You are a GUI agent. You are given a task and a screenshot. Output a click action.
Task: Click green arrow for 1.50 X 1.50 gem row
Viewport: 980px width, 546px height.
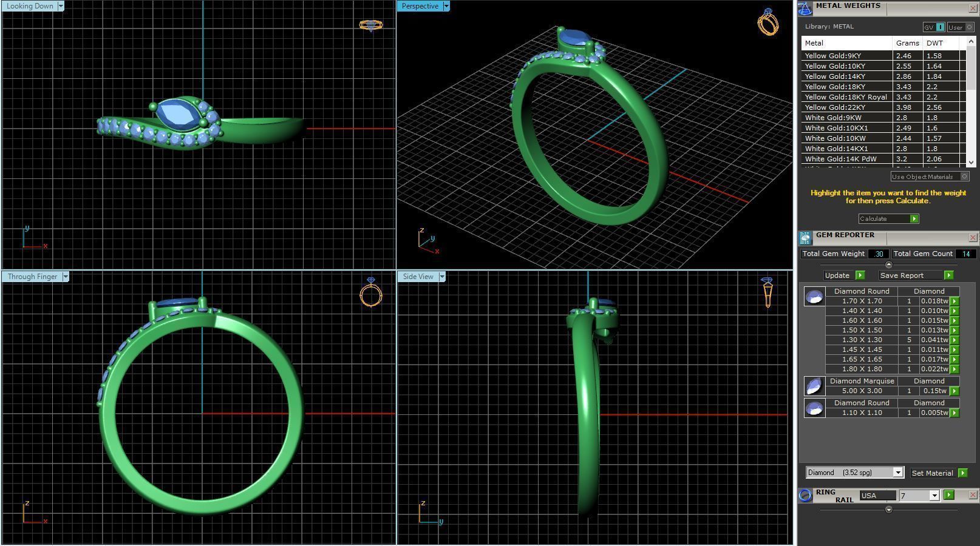(954, 331)
